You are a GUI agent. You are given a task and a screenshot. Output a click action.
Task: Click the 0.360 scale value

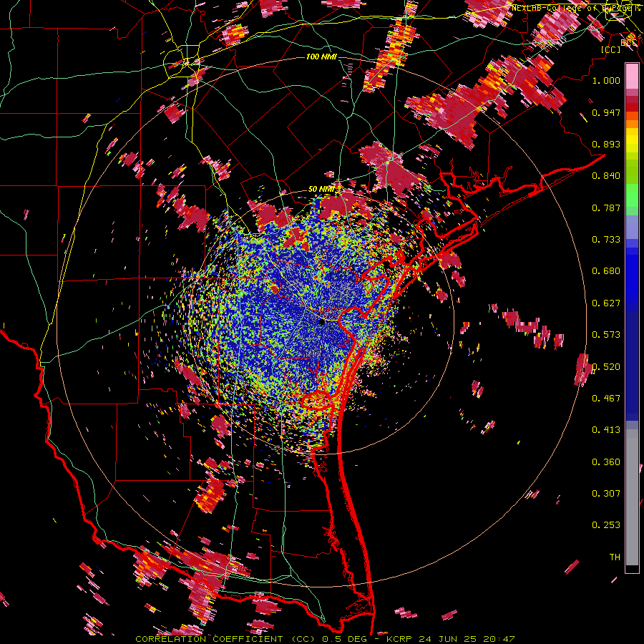[x=606, y=462]
